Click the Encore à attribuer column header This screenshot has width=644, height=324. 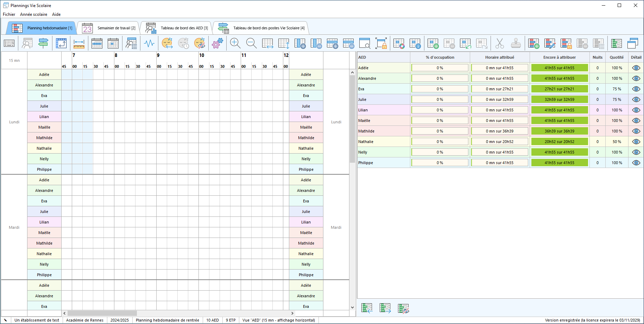point(560,57)
